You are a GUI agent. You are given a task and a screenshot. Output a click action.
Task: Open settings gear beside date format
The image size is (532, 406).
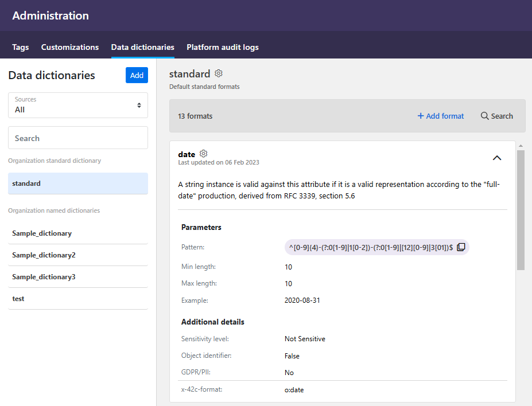pyautogui.click(x=203, y=154)
